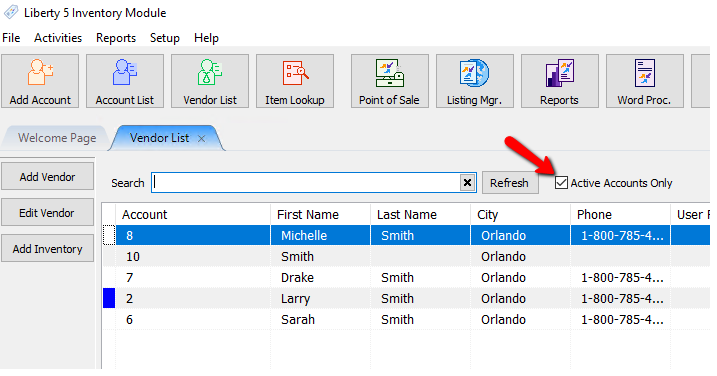Select account 2 row
The image size is (717, 376).
406,299
